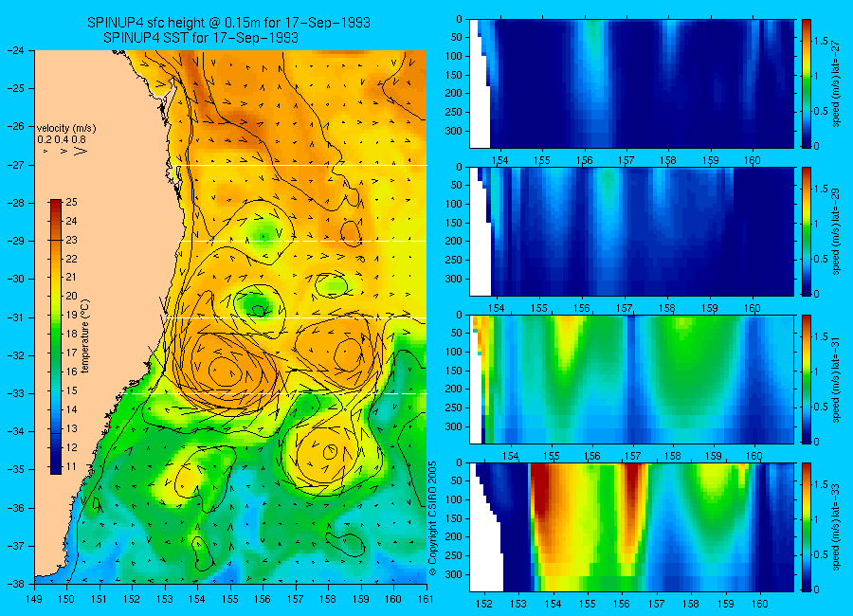Open the lat=-27 speed section panel

tap(631, 83)
